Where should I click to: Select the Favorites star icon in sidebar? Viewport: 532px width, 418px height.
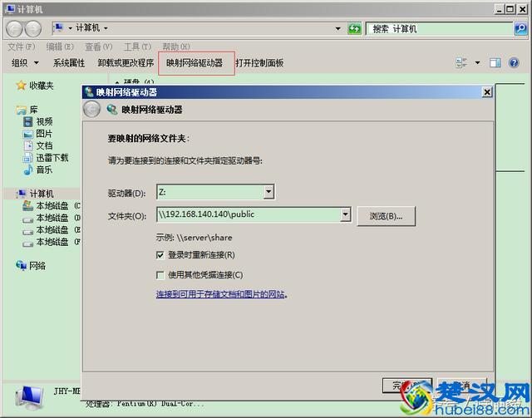21,85
